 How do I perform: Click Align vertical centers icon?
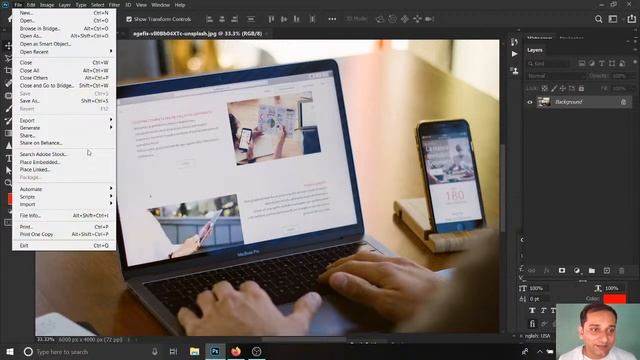coord(284,19)
